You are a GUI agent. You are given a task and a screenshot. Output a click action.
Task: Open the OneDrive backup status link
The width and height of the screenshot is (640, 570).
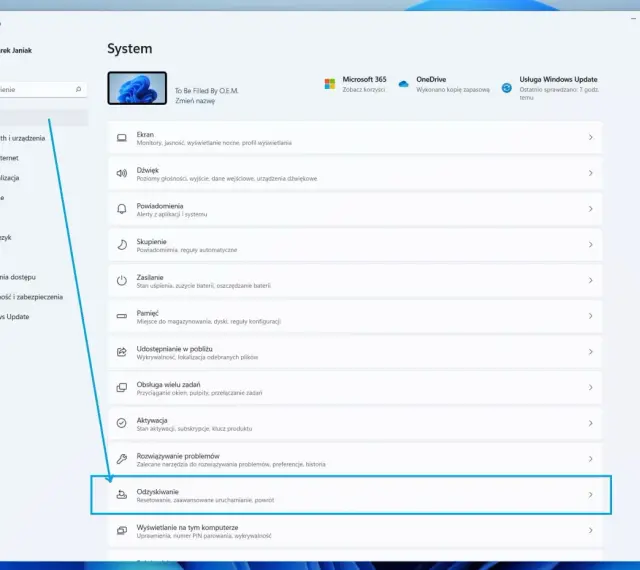(453, 84)
